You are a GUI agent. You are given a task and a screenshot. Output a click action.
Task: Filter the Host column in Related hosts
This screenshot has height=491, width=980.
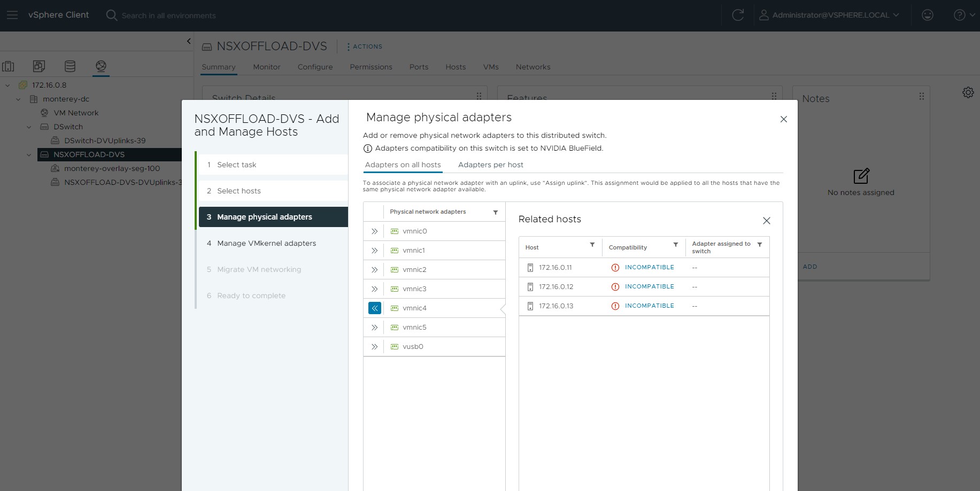(592, 245)
